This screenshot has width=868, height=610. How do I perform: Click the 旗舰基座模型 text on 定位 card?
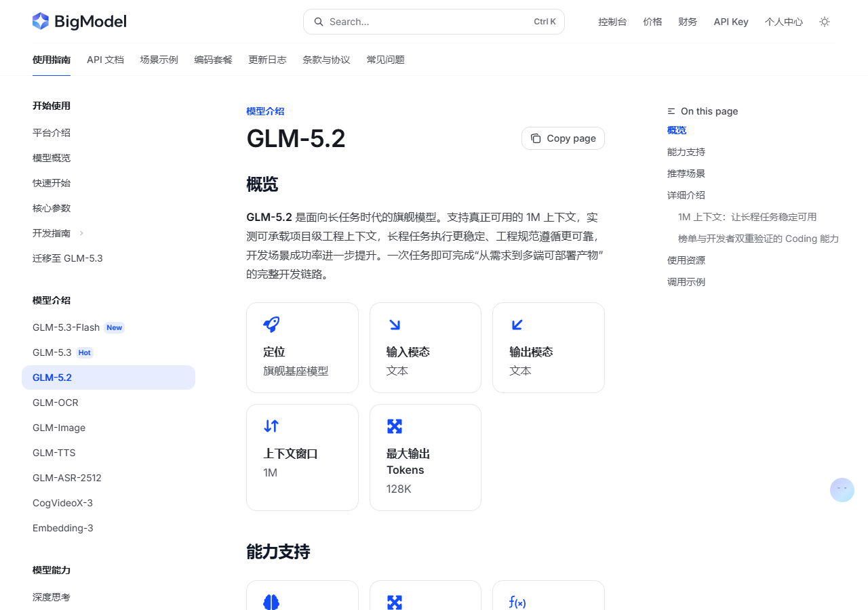296,371
